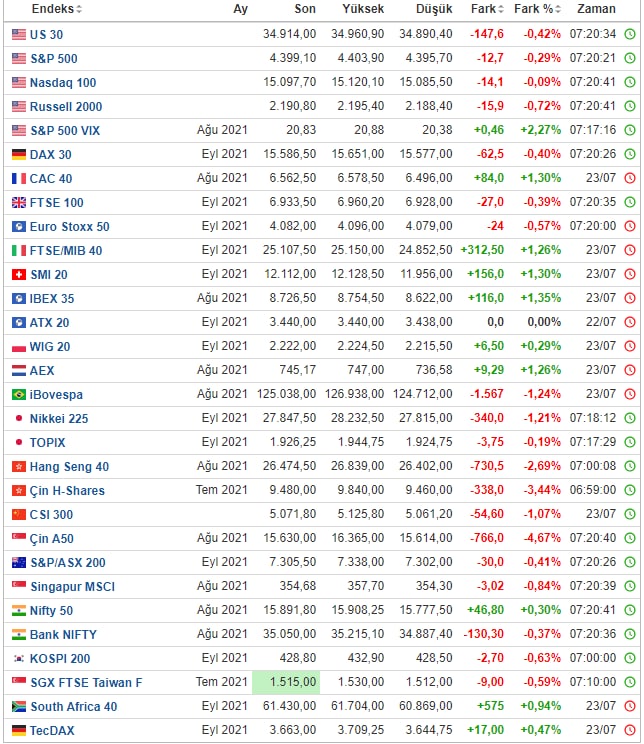Open the Çin H-Shares link

pyautogui.click(x=67, y=491)
